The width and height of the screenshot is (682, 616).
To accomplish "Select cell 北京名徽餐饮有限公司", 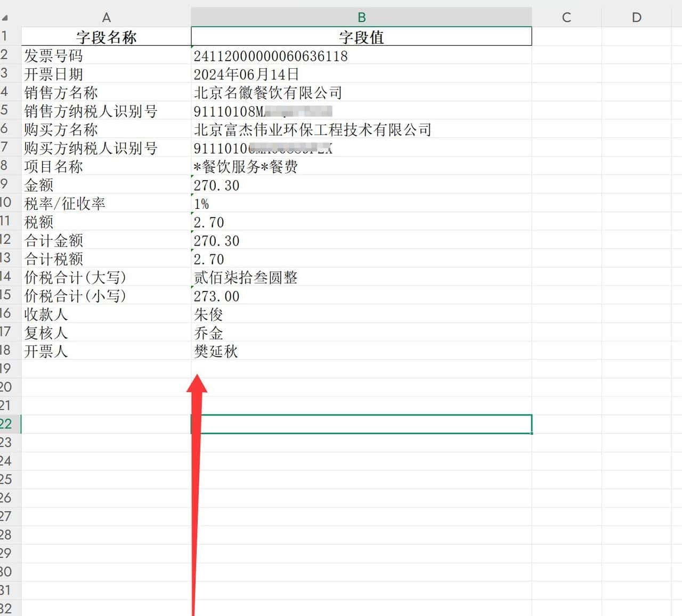I will point(361,93).
